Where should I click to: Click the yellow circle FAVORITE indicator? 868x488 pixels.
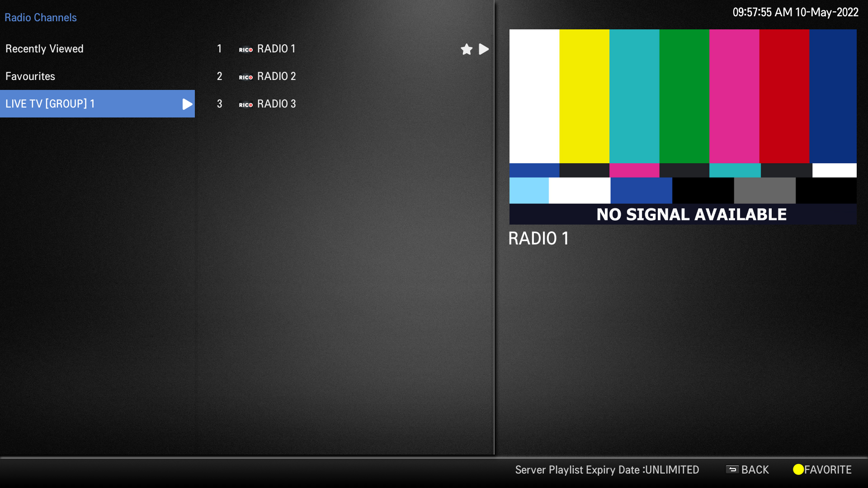point(798,469)
